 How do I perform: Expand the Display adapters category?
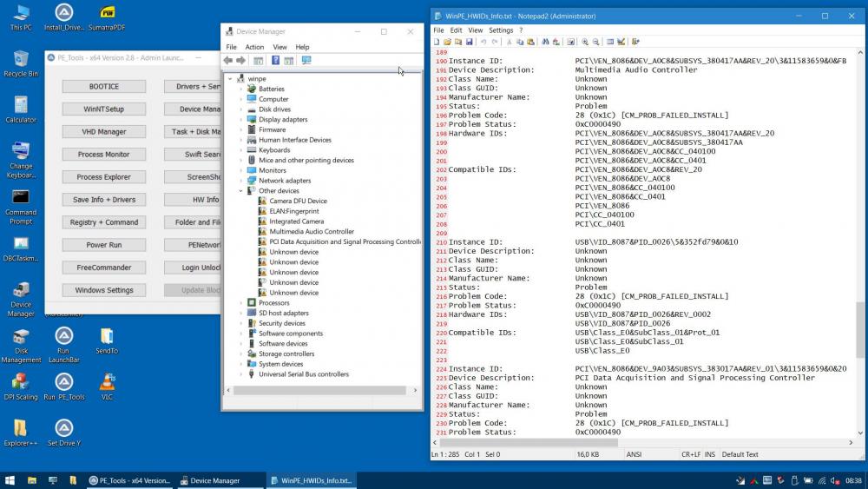pyautogui.click(x=240, y=120)
